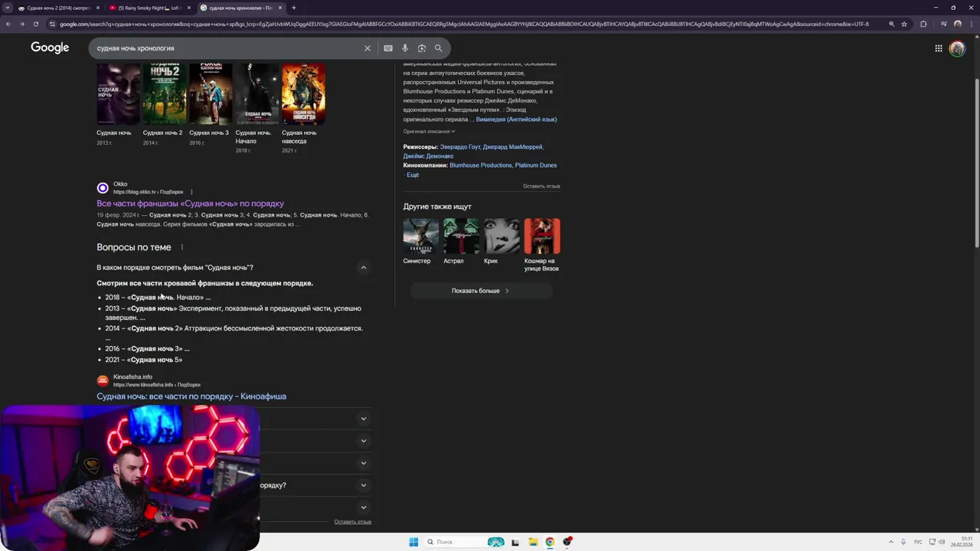The height and width of the screenshot is (551, 980).
Task: Expand the first collapsed question below Киноафиша
Action: (364, 419)
